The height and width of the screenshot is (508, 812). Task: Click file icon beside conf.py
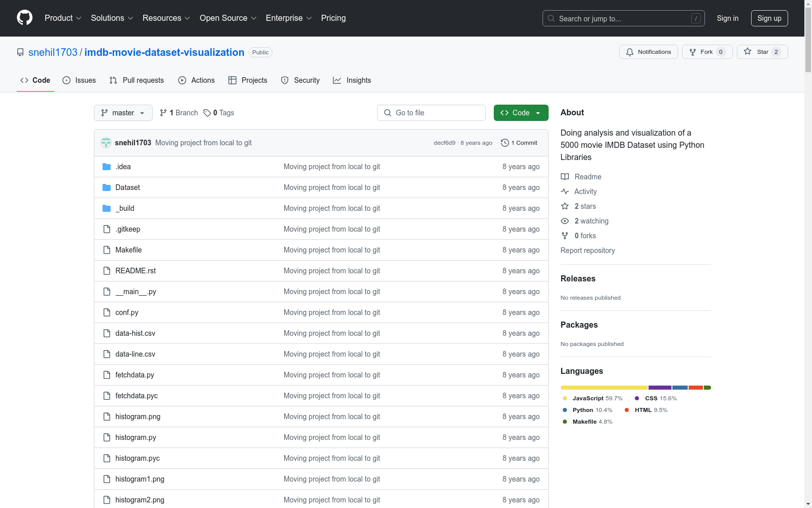click(107, 312)
